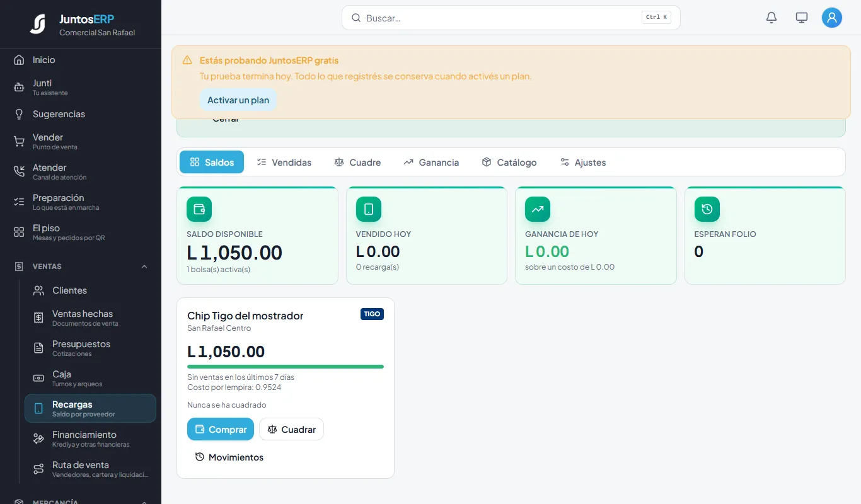Switch to the Cuadre tab
The height and width of the screenshot is (504, 861).
click(357, 162)
